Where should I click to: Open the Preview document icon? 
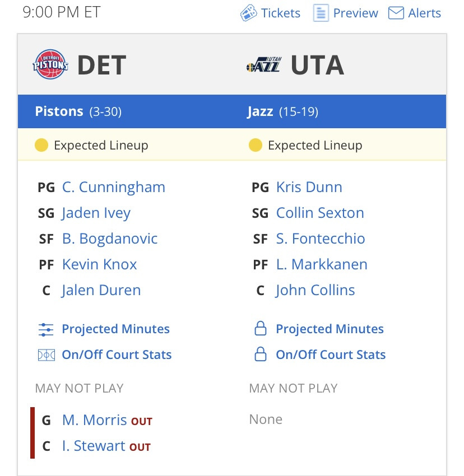tap(321, 13)
